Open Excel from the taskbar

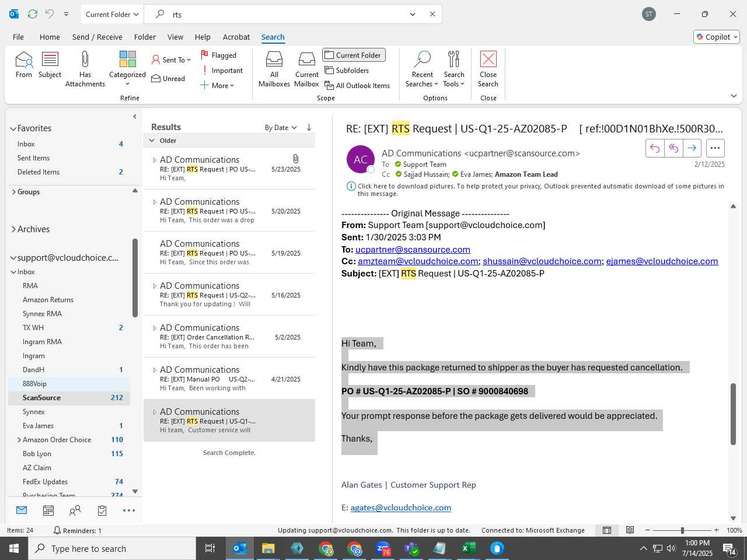[x=468, y=548]
